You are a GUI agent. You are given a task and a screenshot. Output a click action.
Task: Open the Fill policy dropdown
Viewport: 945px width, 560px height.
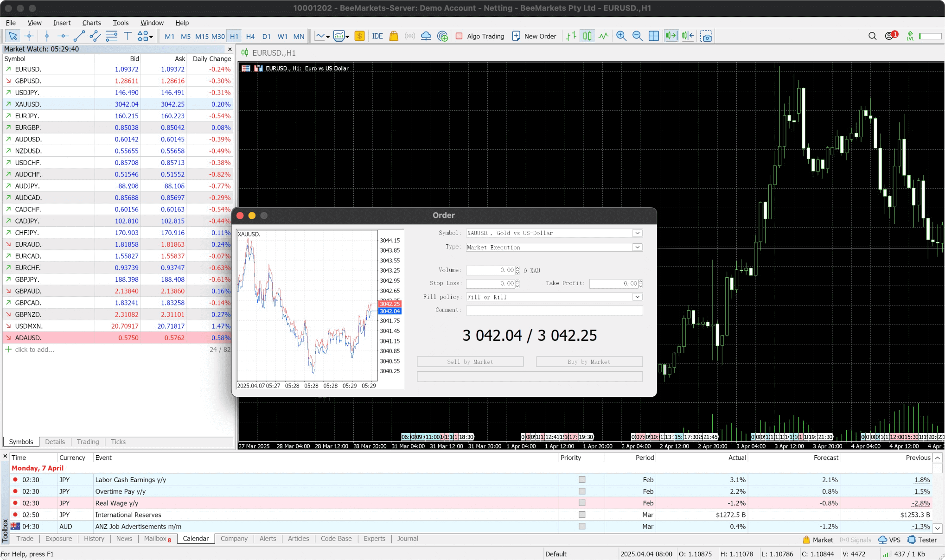[637, 297]
